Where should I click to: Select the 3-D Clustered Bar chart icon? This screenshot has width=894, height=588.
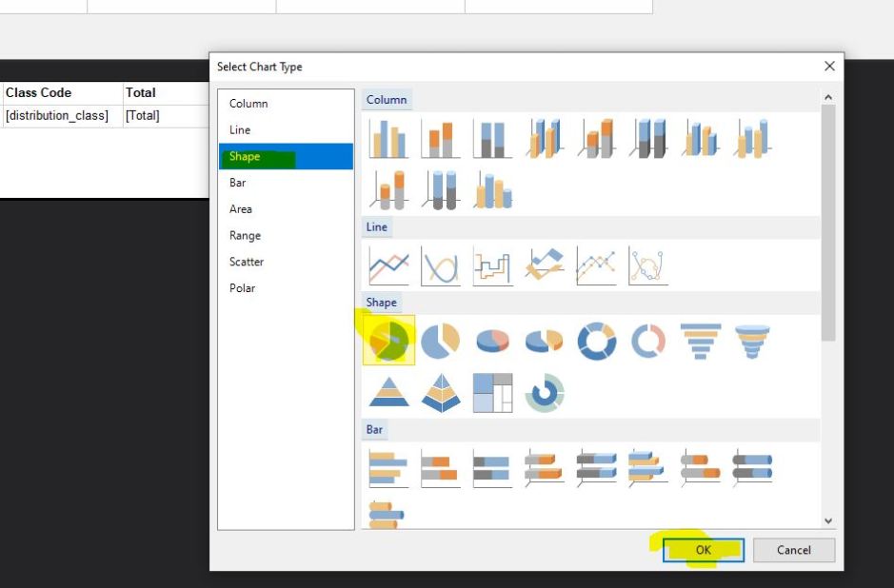coord(648,468)
